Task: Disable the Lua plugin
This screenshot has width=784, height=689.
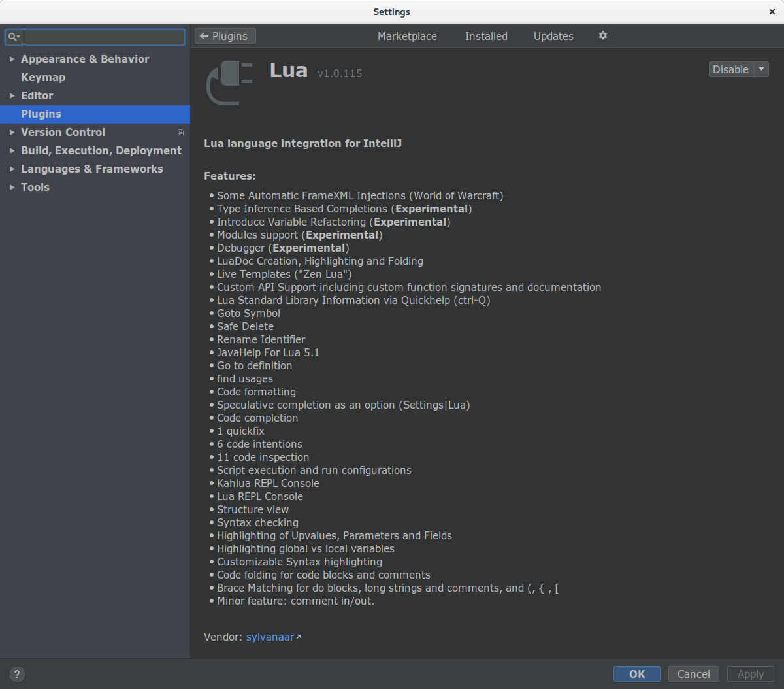Action: click(x=730, y=69)
